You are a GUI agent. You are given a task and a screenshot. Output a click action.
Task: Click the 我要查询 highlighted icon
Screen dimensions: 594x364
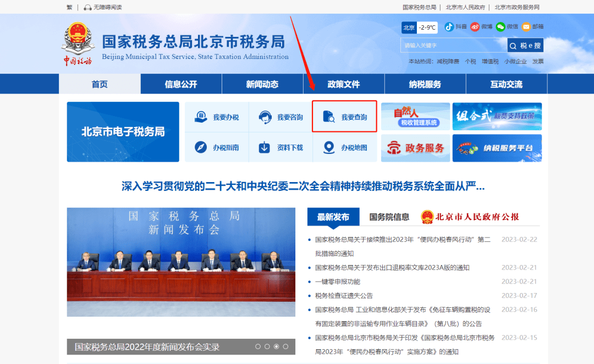click(344, 116)
